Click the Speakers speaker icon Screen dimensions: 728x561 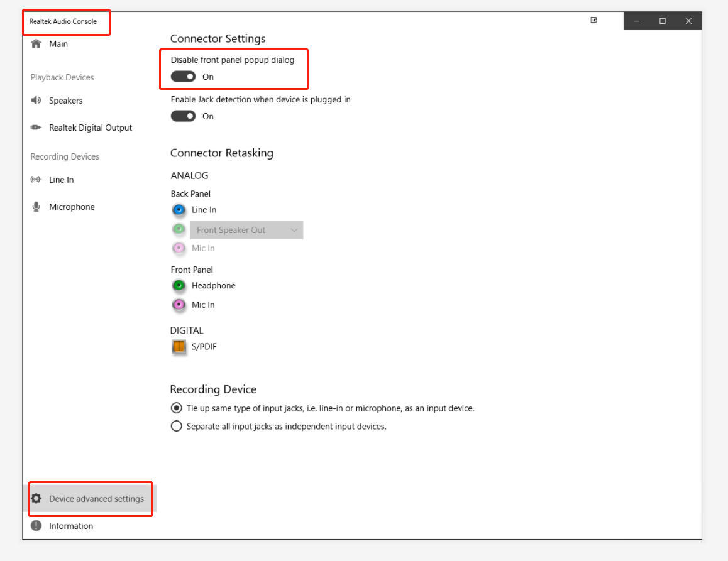tap(36, 101)
